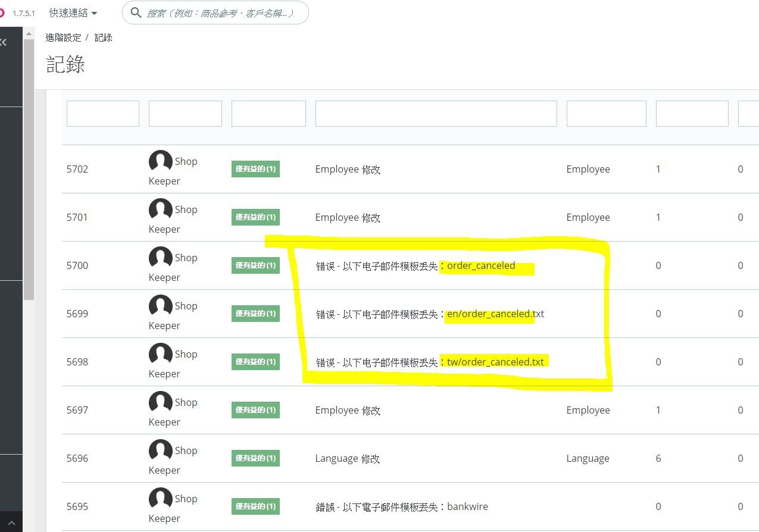The image size is (759, 532).
Task: Click the employee filter input field
Action: (185, 114)
